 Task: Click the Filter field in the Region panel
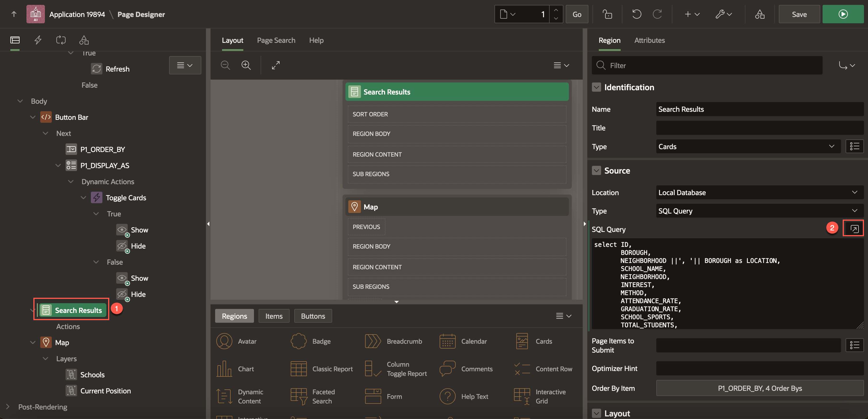tap(707, 65)
